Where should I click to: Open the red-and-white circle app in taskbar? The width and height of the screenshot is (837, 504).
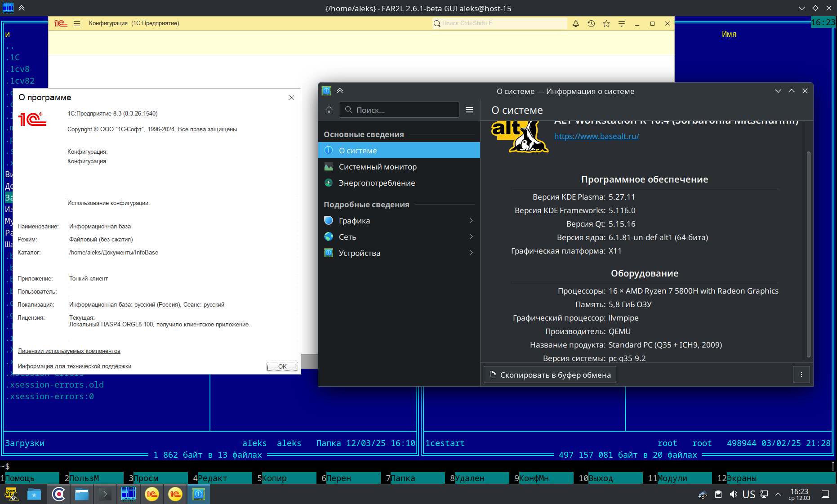coord(58,495)
